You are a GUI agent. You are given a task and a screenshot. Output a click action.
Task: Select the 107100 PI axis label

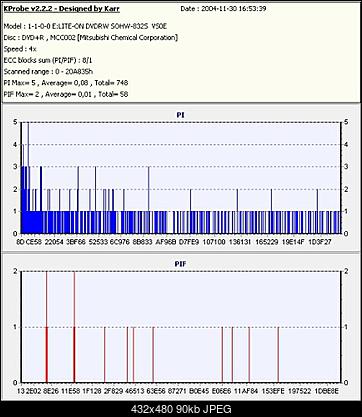214,242
